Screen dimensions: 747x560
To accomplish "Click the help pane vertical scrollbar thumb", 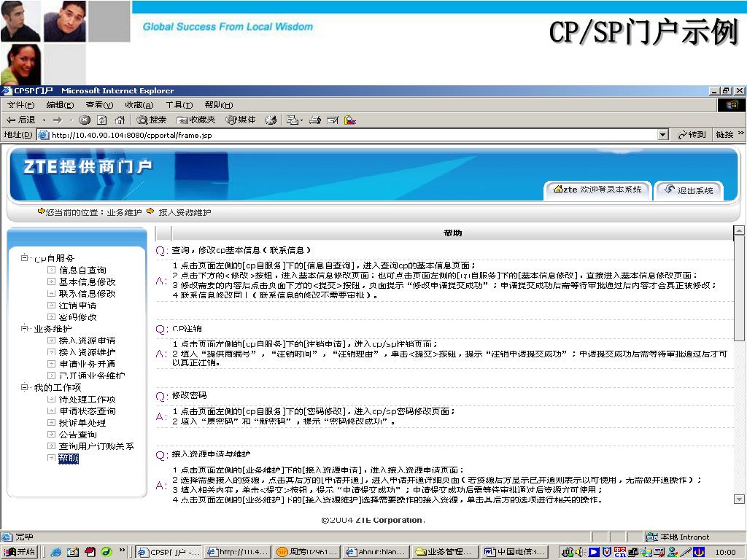I will tap(739, 288).
